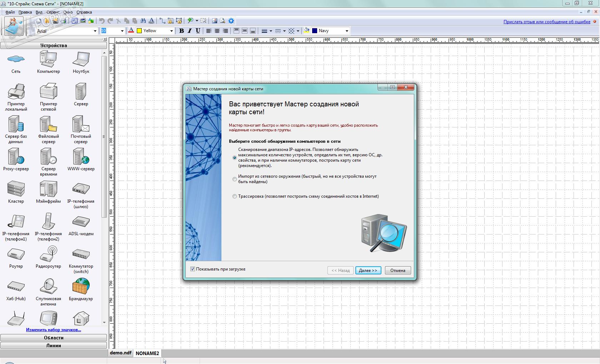Expand the Области panel section
600x364 pixels.
click(54, 338)
